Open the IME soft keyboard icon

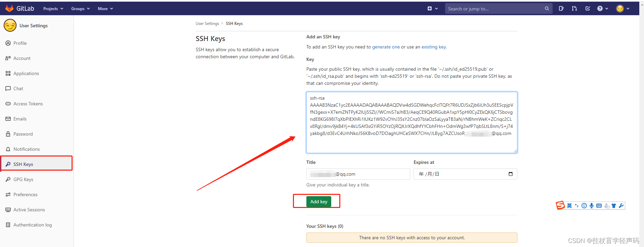[599, 206]
